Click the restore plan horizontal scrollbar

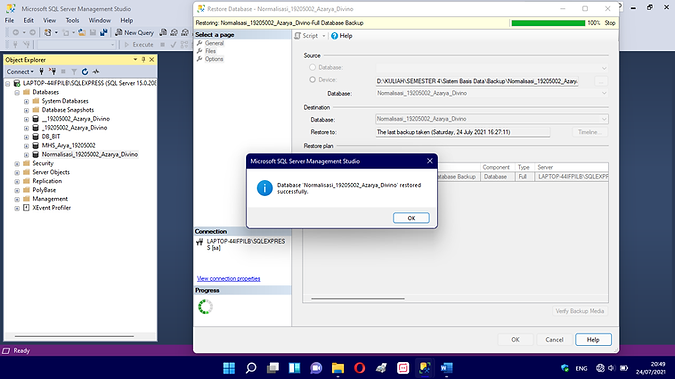pos(358,298)
